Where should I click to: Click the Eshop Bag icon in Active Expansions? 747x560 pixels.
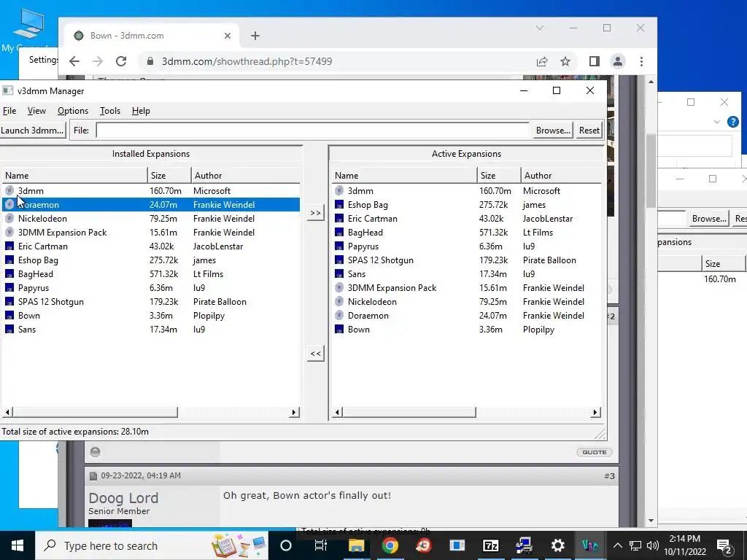pyautogui.click(x=339, y=205)
